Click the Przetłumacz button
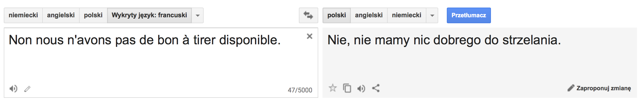 (x=469, y=15)
